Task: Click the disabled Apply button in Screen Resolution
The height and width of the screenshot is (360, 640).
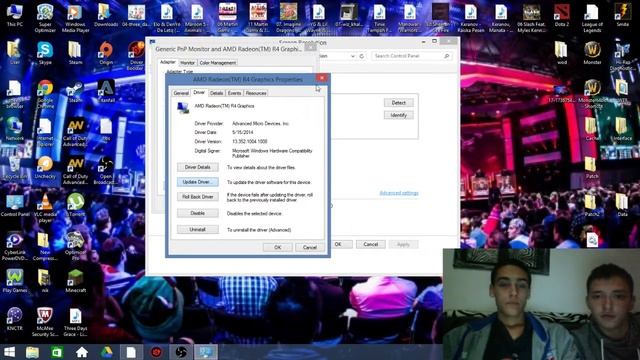Action: (403, 244)
